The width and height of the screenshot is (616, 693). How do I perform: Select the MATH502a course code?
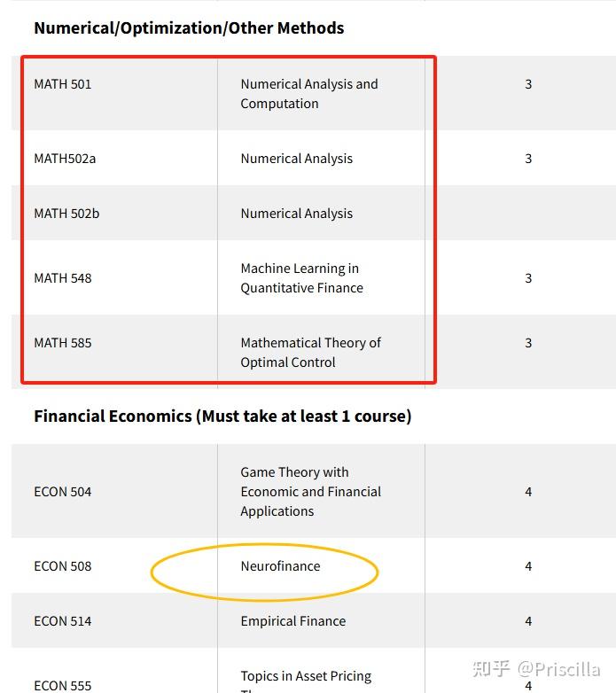tap(65, 159)
